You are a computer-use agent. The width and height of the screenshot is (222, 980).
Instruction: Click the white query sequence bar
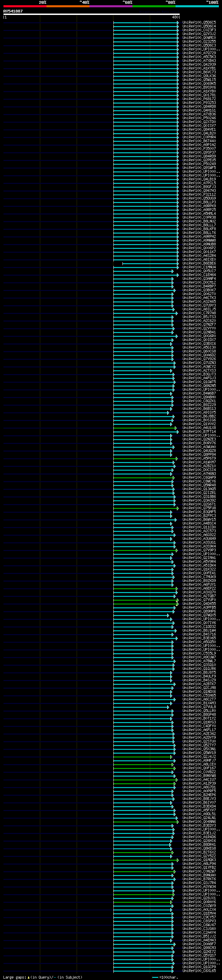[x=92, y=15]
